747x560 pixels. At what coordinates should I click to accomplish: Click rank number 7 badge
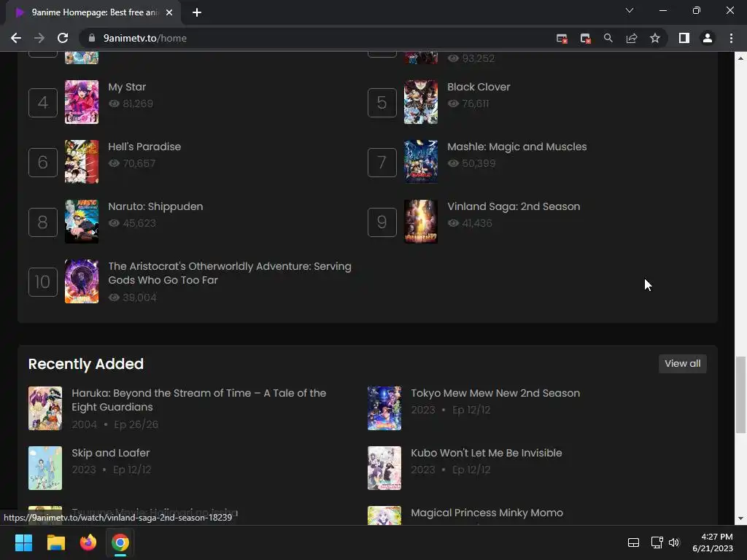[382, 163]
